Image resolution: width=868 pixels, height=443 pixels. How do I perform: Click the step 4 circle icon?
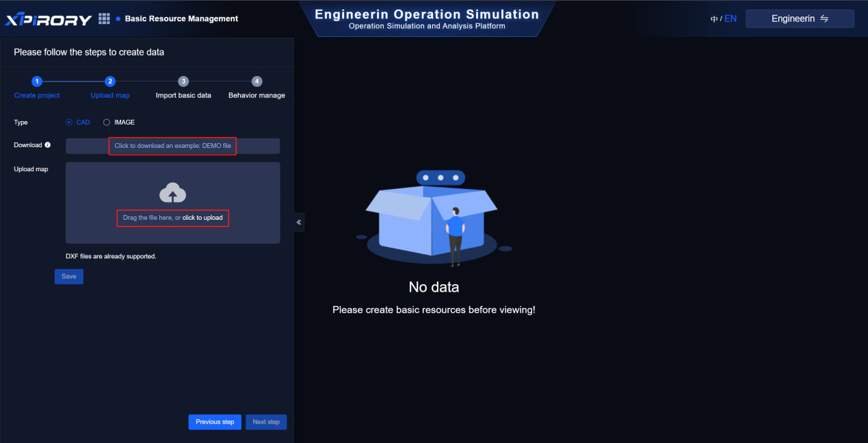coord(257,81)
